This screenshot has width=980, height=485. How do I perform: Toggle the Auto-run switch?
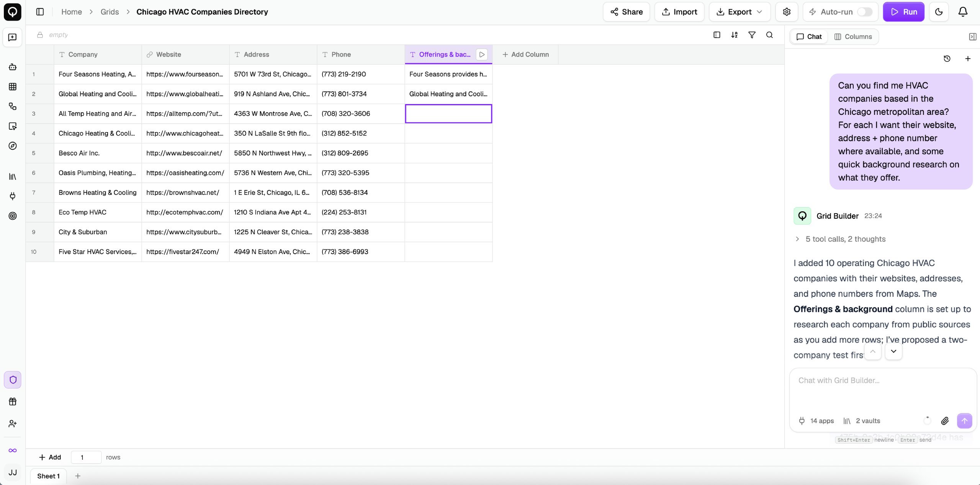[864, 12]
